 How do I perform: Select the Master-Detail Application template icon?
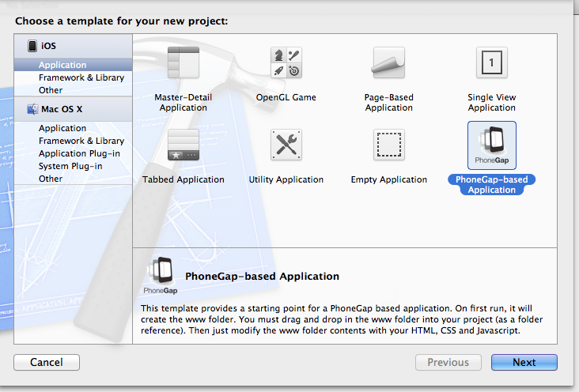184,62
